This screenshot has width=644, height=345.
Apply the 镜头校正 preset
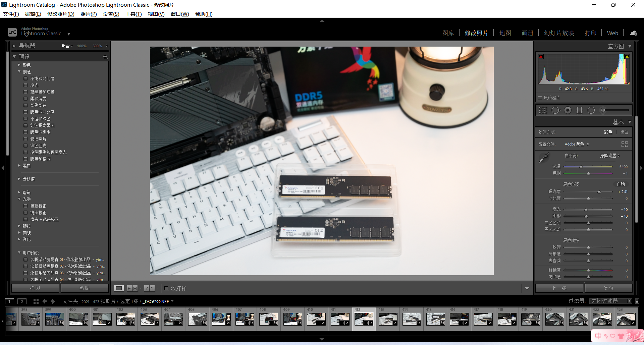coord(38,213)
